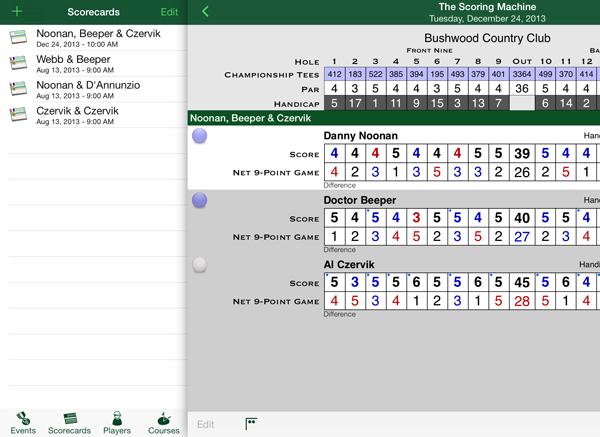Tap Difference label under Danny Noonan
This screenshot has width=600, height=437.
(339, 185)
